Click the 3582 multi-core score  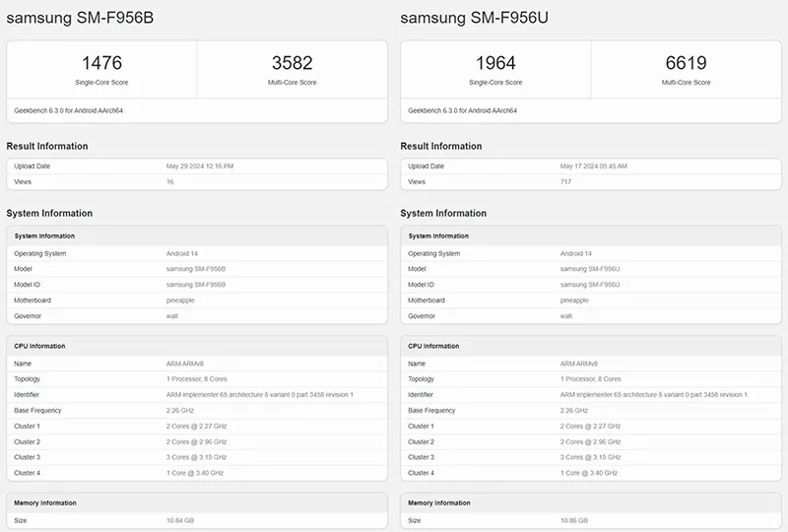click(x=292, y=63)
